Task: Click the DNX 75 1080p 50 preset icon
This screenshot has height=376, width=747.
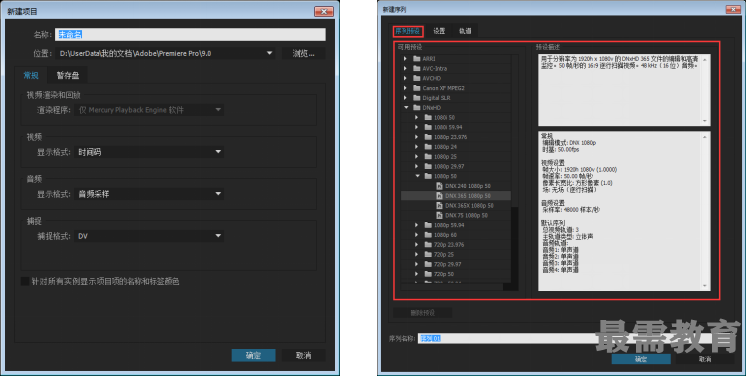Action: pos(440,215)
